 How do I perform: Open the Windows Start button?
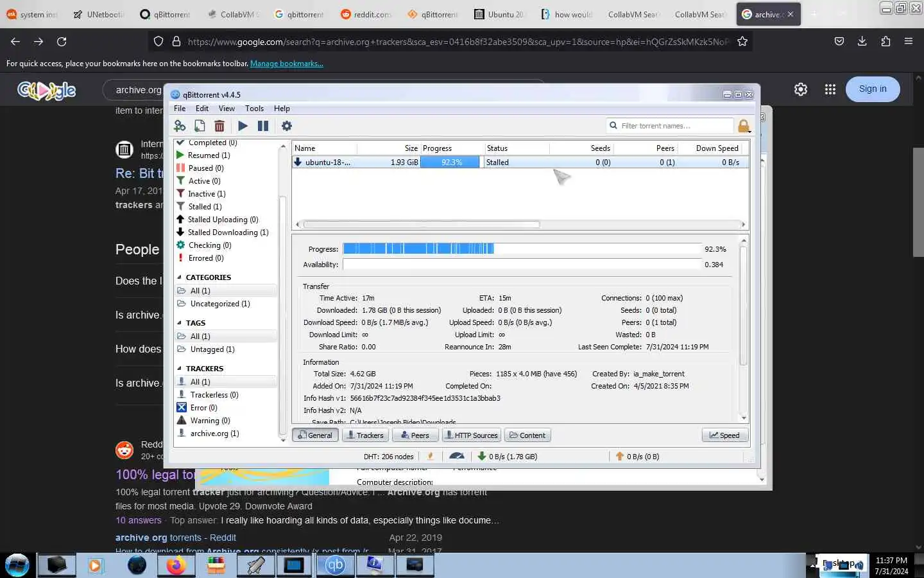click(x=17, y=565)
